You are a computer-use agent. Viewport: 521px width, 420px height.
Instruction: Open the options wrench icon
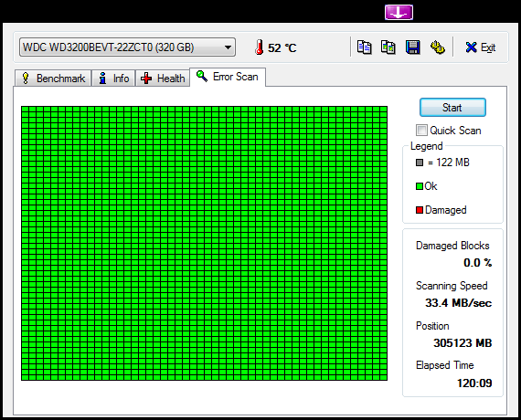[x=438, y=47]
